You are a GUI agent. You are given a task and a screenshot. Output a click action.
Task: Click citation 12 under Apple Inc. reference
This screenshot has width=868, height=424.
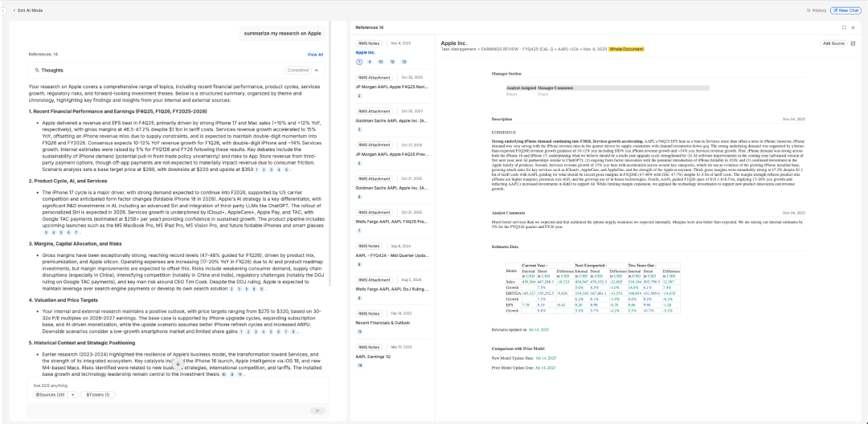392,62
